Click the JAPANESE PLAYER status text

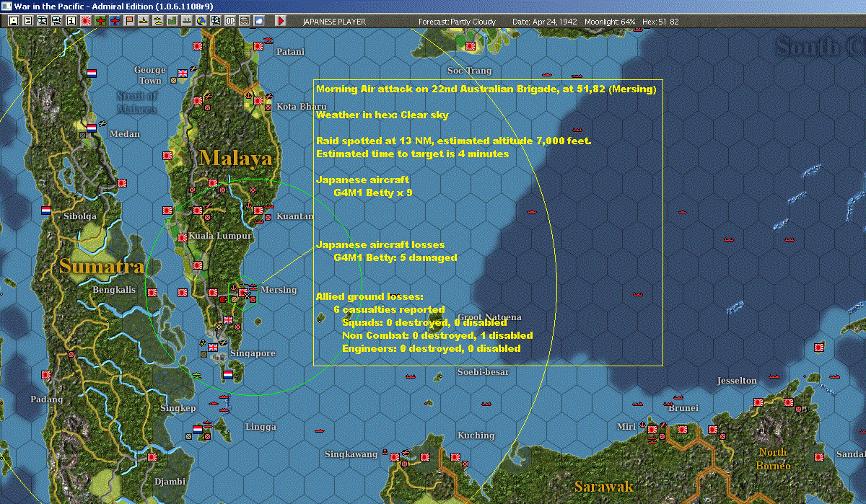click(x=334, y=22)
